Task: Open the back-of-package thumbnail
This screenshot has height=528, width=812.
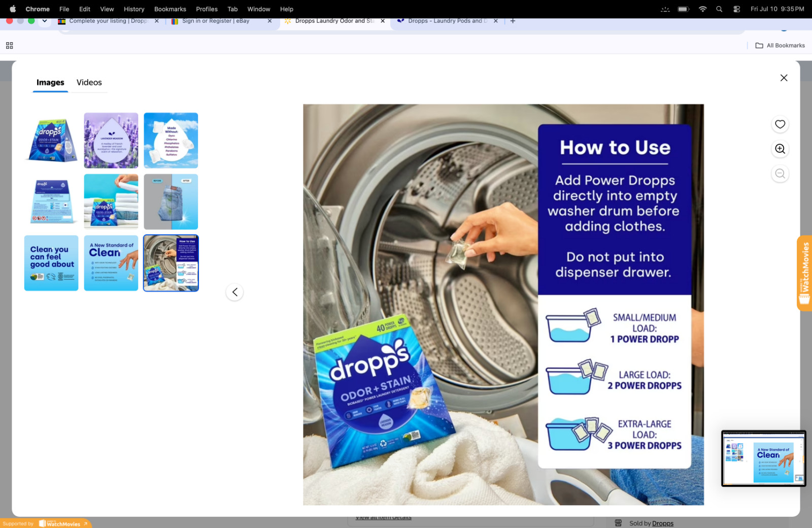Action: pos(51,202)
